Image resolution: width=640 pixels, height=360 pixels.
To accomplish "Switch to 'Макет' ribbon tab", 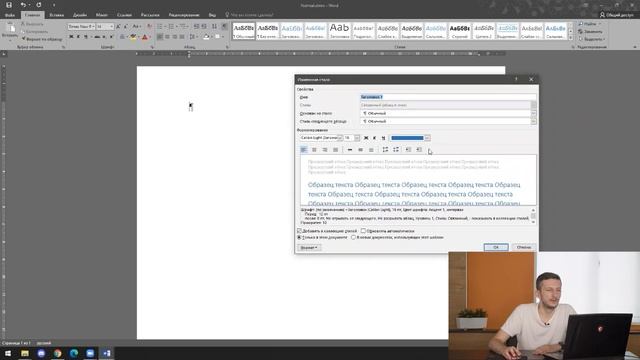I will [x=102, y=15].
